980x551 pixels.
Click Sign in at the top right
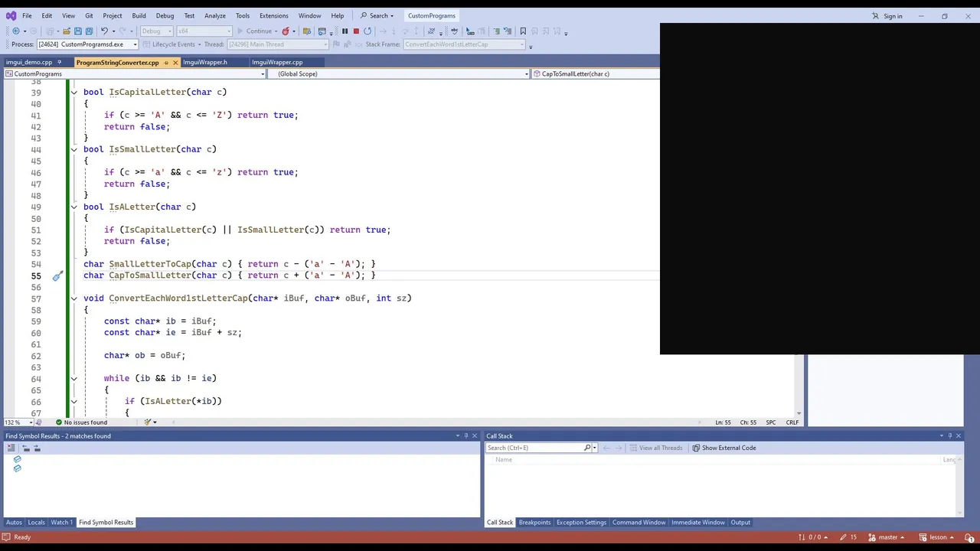coord(887,16)
